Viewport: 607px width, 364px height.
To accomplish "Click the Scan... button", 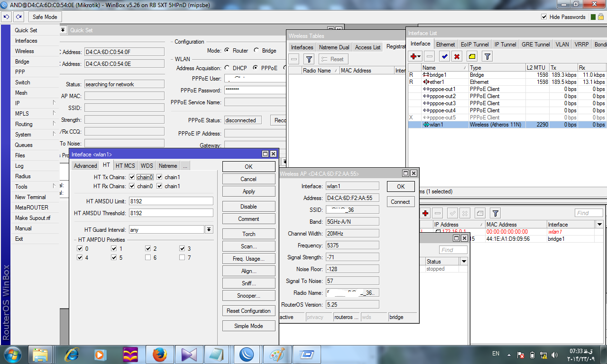I will coord(249,246).
